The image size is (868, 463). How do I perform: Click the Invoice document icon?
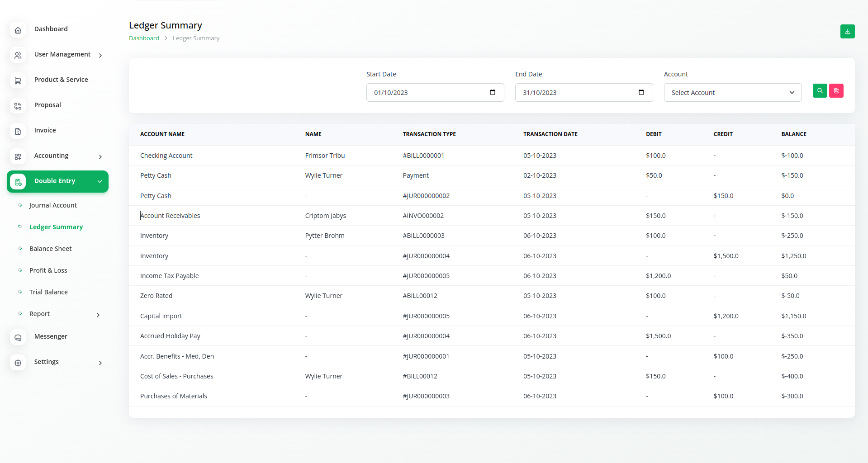coord(18,132)
